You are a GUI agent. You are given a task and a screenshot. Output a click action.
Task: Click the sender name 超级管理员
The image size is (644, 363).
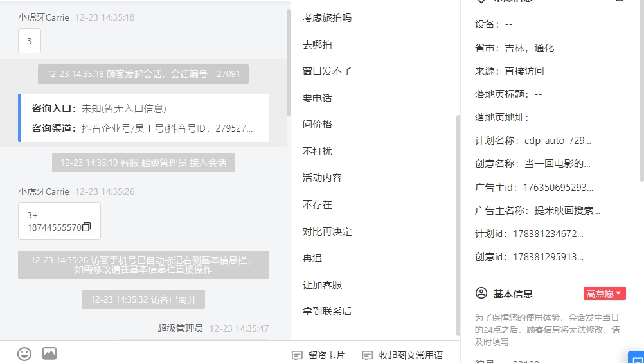pyautogui.click(x=181, y=328)
